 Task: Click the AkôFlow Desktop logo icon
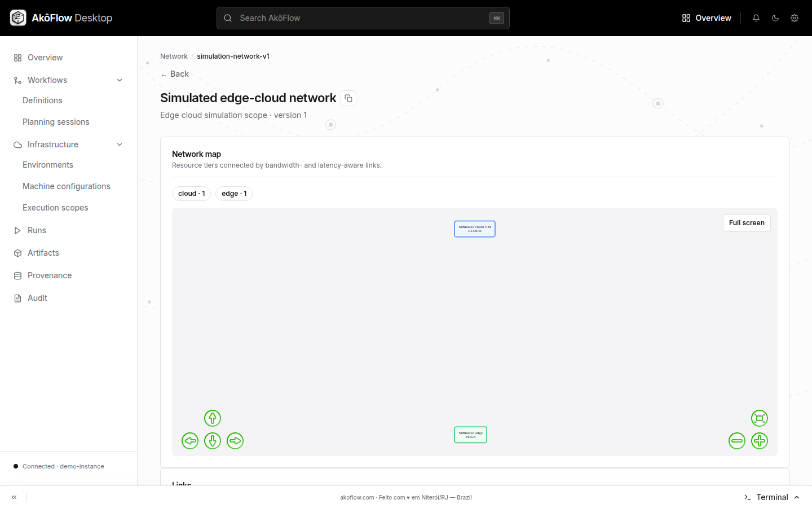18,18
